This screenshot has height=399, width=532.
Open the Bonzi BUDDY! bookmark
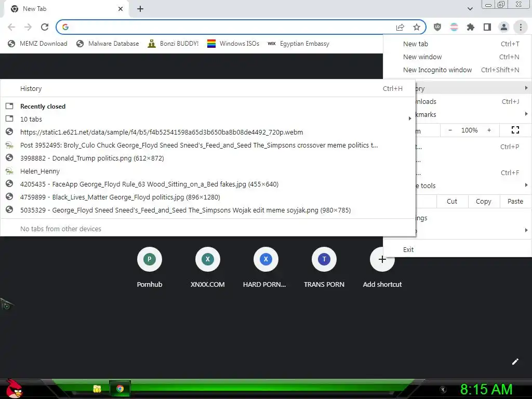(x=173, y=44)
